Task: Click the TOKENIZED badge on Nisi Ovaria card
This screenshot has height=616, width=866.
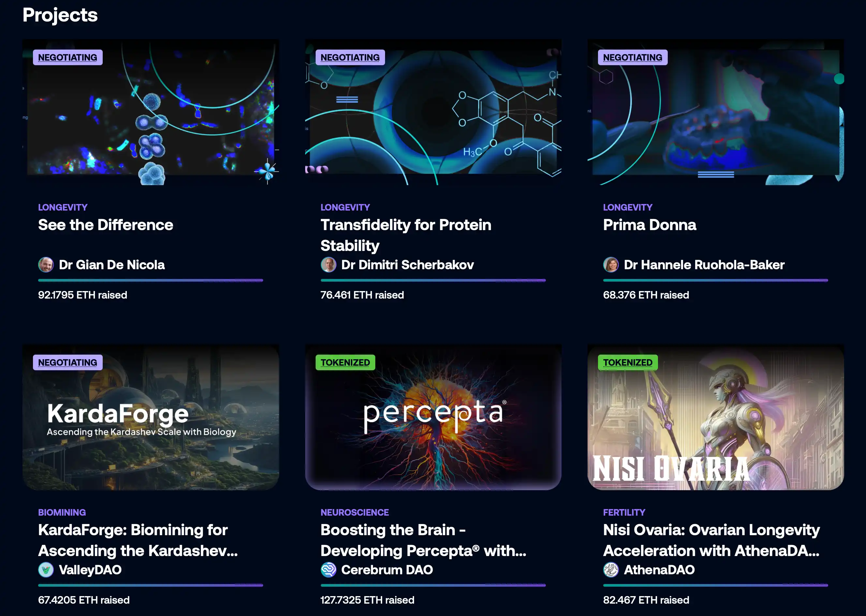Action: (x=628, y=363)
